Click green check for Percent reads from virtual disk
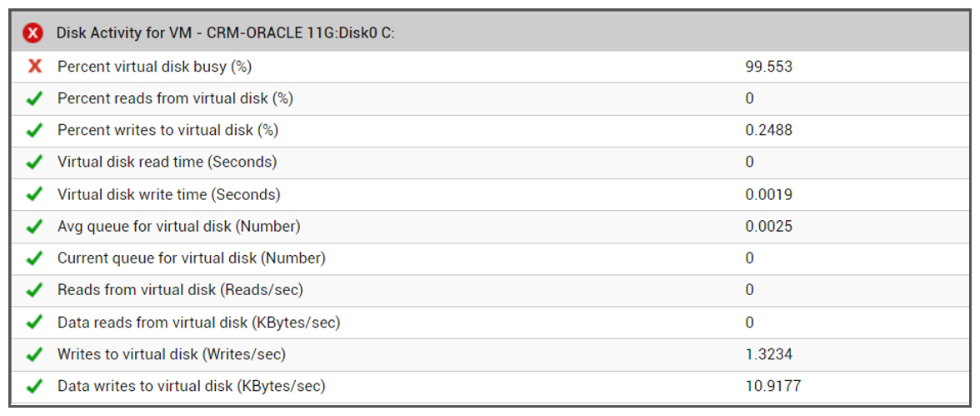 [x=35, y=98]
